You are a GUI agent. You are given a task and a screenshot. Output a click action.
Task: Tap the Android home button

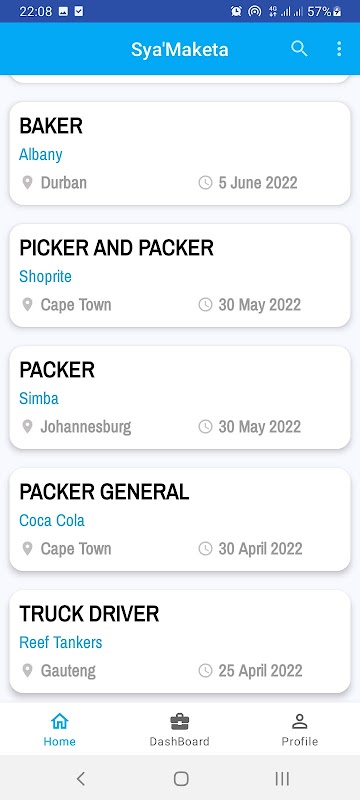coord(181,778)
